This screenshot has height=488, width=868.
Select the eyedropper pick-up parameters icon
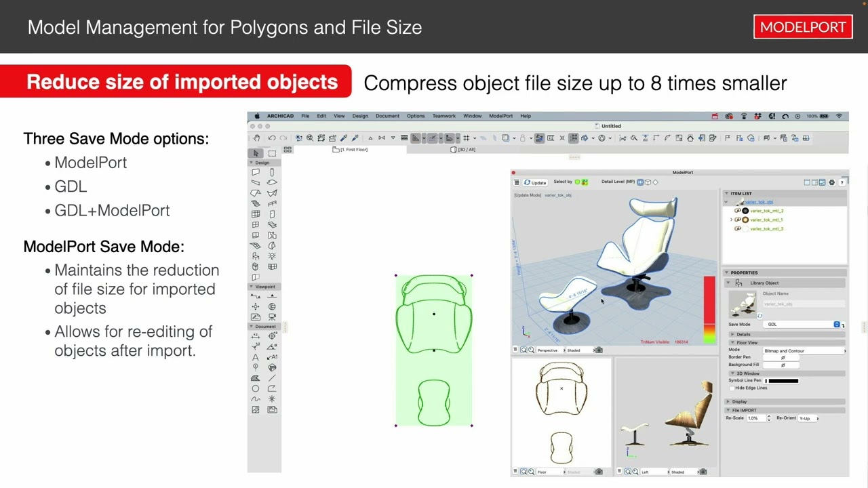(344, 138)
